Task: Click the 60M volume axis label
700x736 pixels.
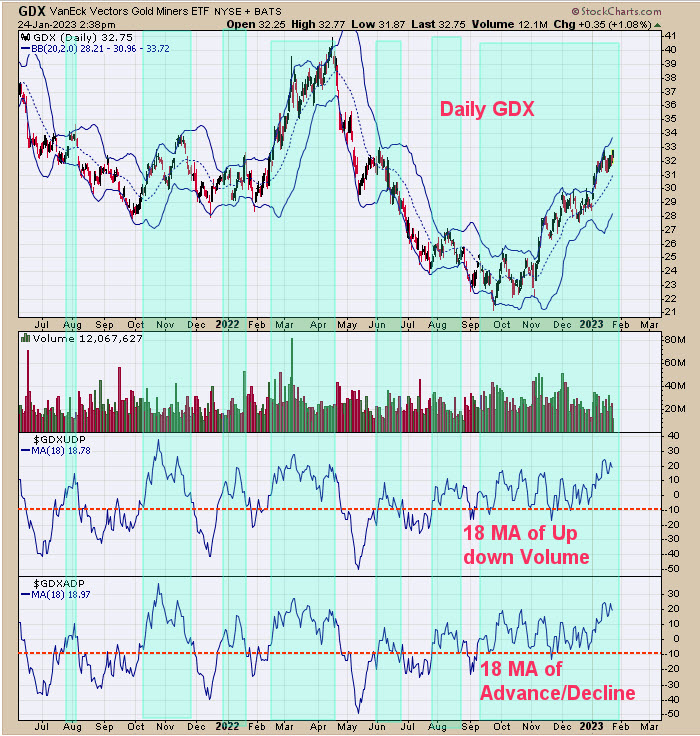Action: [675, 363]
